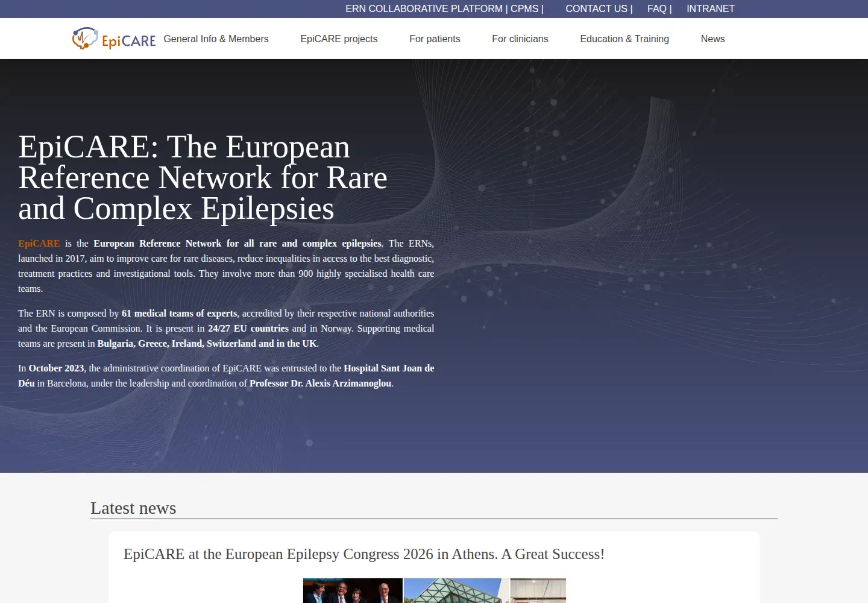The width and height of the screenshot is (868, 603).
Task: Click the congress group photo thumbnail
Action: [x=353, y=591]
